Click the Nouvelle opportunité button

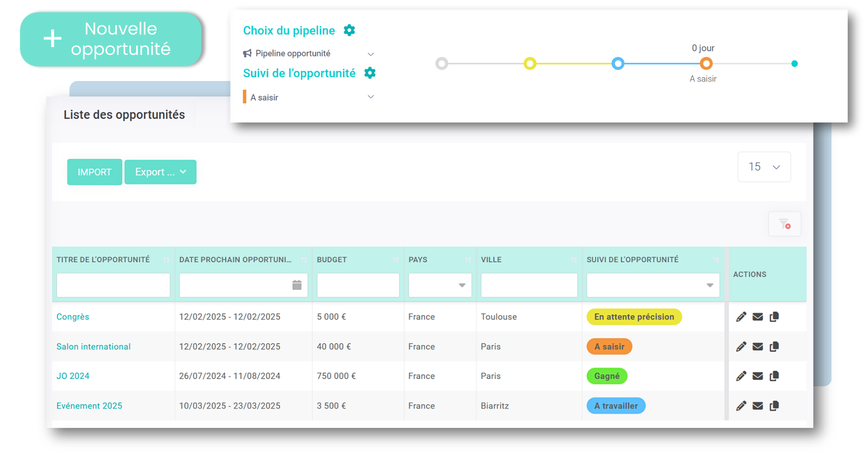coord(111,39)
